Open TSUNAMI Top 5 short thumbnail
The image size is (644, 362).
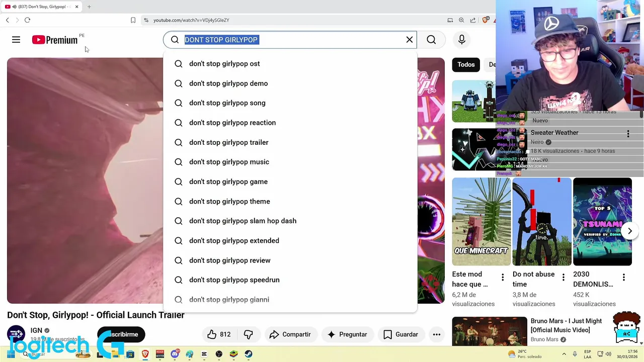pos(602,222)
